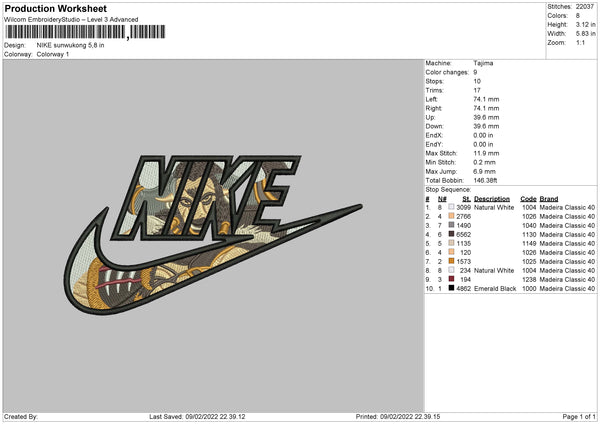The image size is (600, 424).
Task: Click design name 'NIKE sunwukong 5,8 in'
Action: coord(70,45)
